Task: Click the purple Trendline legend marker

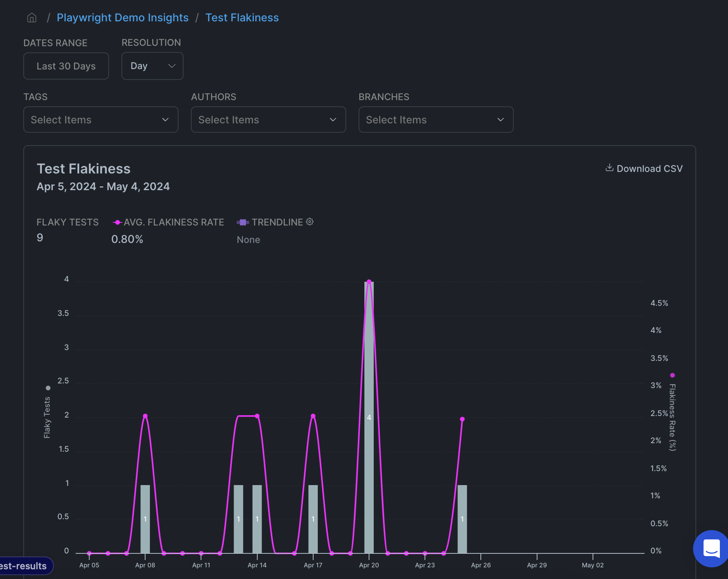Action: (x=243, y=222)
